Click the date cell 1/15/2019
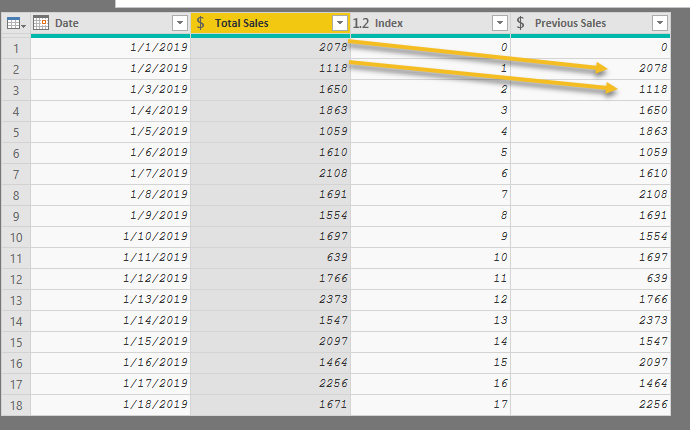Screen dimensions: 690x430 (x=110, y=342)
